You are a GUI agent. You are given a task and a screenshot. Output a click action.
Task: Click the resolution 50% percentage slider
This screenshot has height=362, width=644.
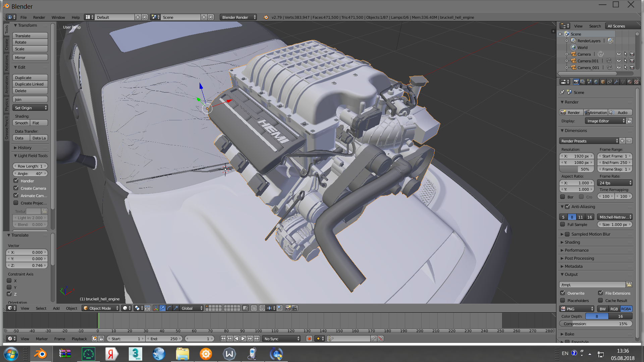point(577,169)
